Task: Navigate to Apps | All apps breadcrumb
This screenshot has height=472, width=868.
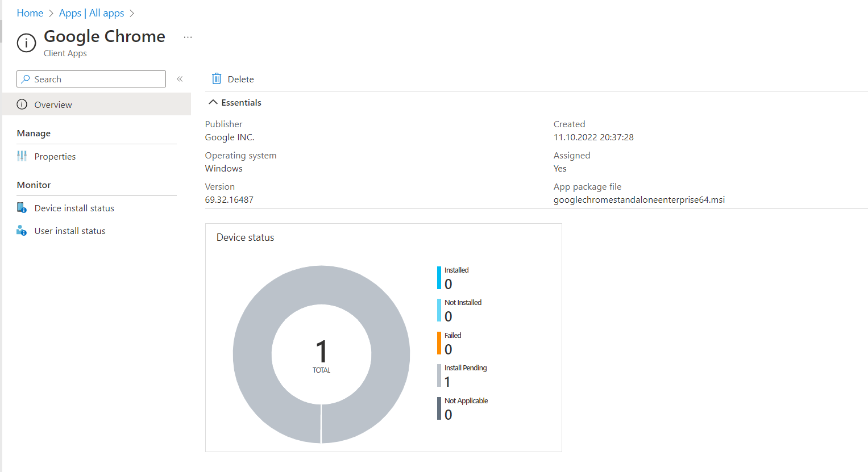Action: coord(92,13)
